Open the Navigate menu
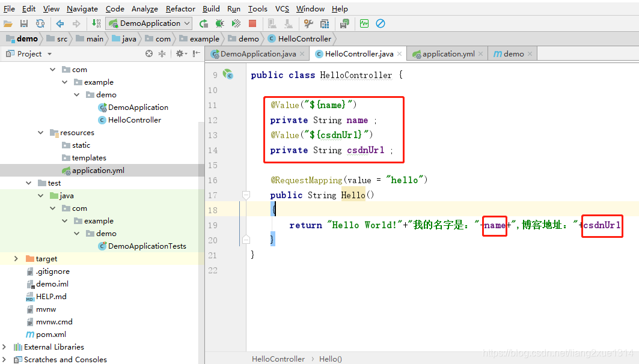Viewport: 639px width, 364px height. [82, 8]
